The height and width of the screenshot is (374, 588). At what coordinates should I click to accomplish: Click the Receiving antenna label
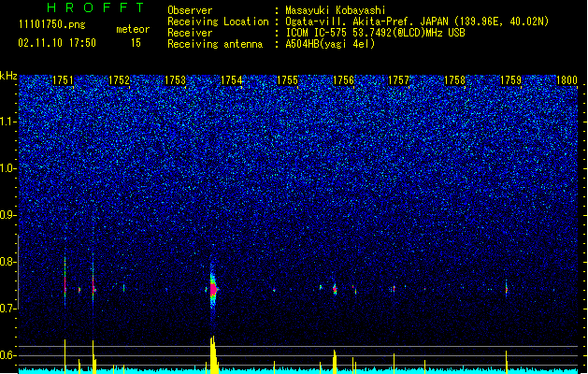click(215, 44)
